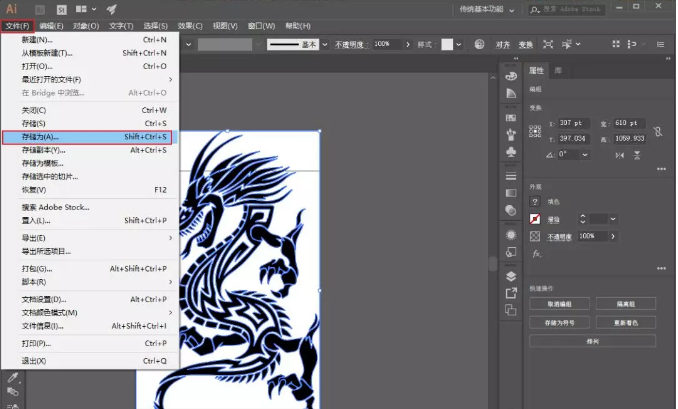Open the brush definition 基本 dropdown
This screenshot has width=678, height=409.
pyautogui.click(x=325, y=44)
